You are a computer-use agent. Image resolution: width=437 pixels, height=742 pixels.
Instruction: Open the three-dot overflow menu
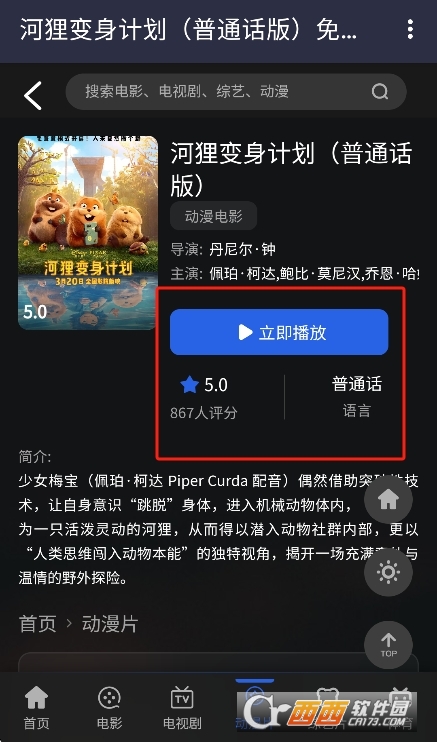pyautogui.click(x=410, y=29)
